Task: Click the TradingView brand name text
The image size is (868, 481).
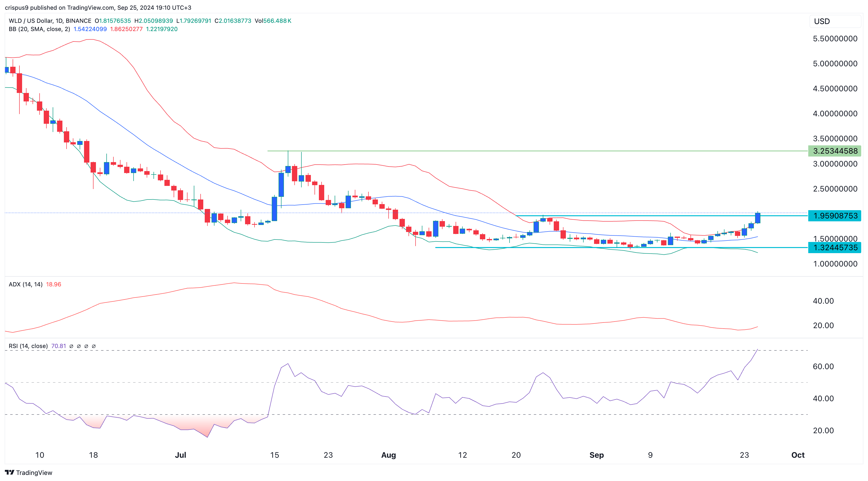Action: pos(34,473)
